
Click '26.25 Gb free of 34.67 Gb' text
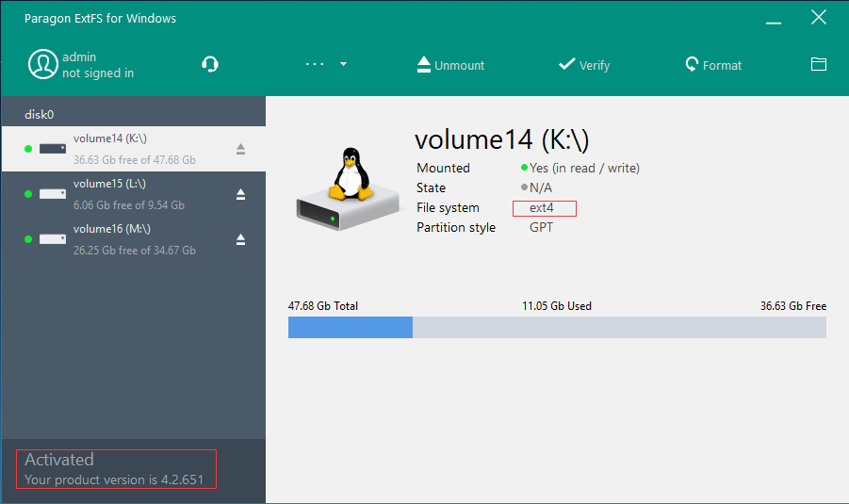[135, 251]
